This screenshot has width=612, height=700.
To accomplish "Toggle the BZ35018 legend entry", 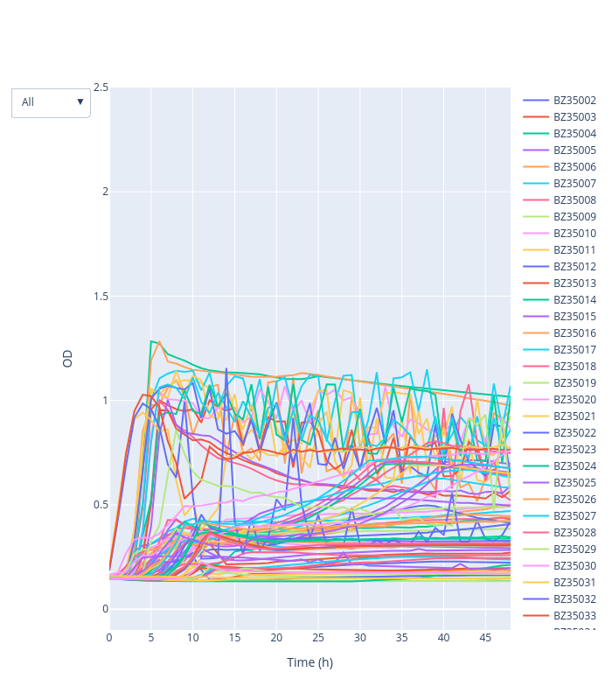I will coord(574,367).
